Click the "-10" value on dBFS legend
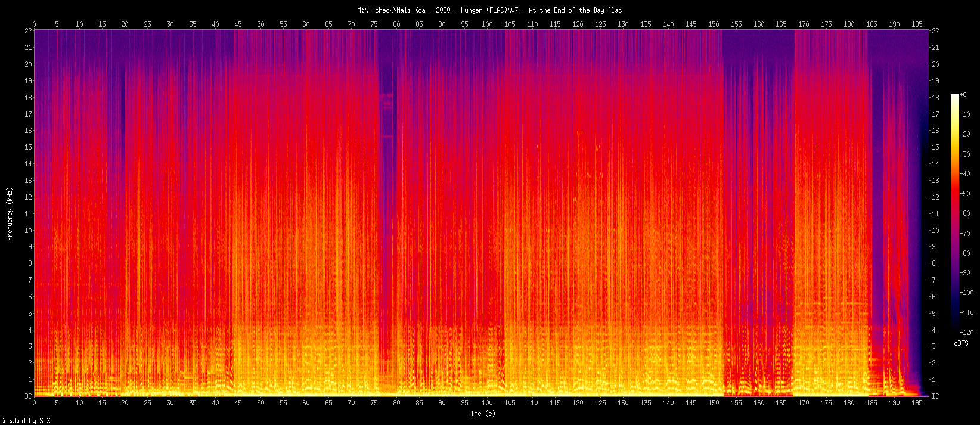This screenshot has height=425, width=980. point(965,114)
